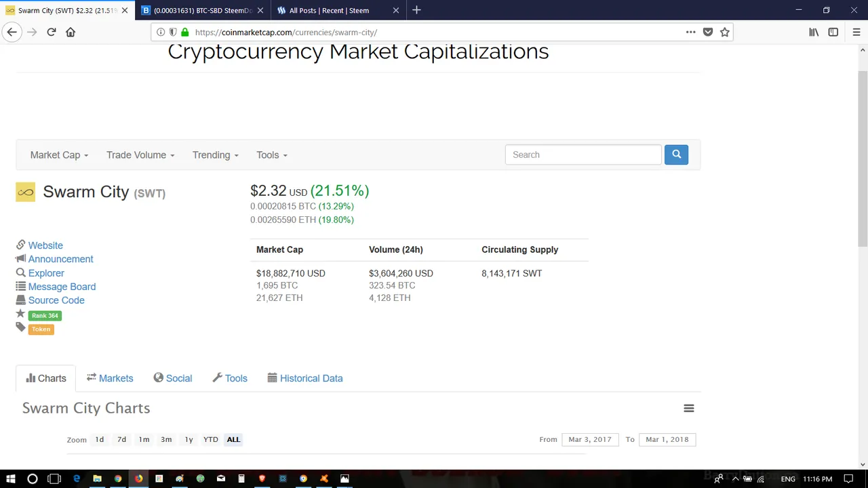Open the Swarm City chart context menu icon
The height and width of the screenshot is (488, 868).
click(689, 408)
